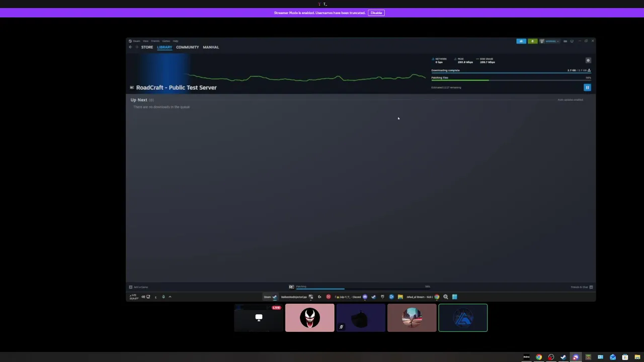Click the Mail icon in Windows taskbar
Image resolution: width=644 pixels, height=362 pixels.
pos(613,357)
